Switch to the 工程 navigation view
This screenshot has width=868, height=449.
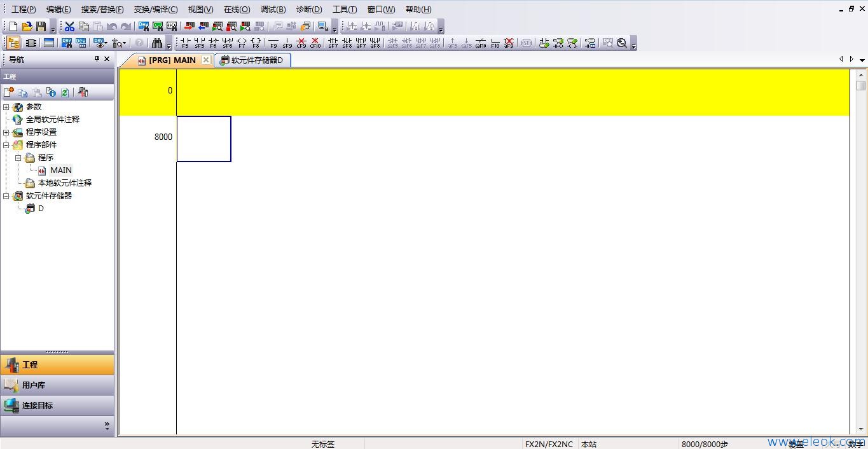(57, 365)
